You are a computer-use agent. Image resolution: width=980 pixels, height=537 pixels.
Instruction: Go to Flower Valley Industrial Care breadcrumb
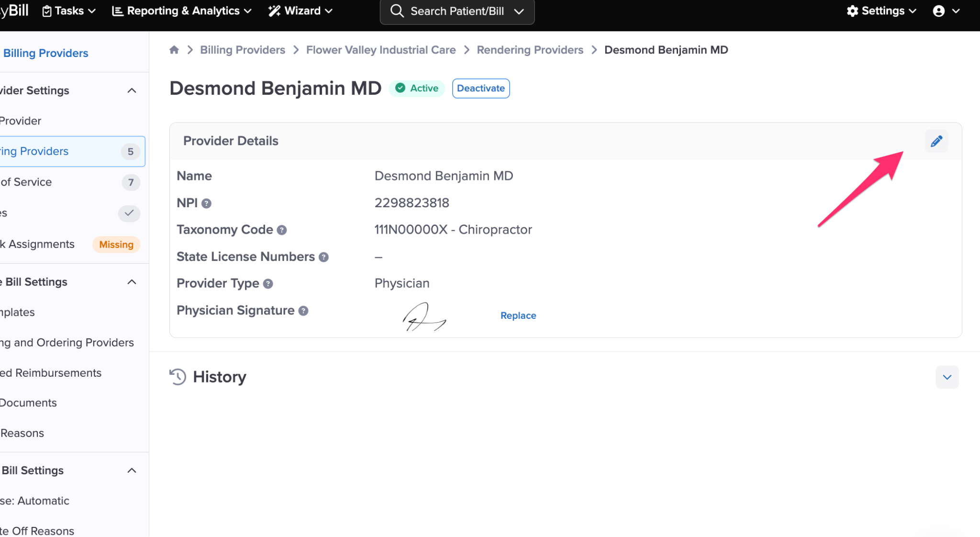click(380, 50)
